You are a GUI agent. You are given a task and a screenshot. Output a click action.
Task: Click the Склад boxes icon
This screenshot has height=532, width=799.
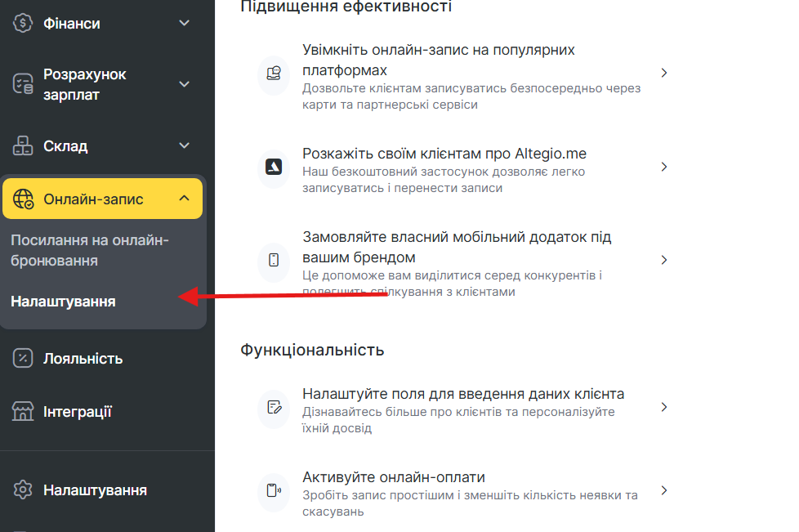(x=23, y=146)
